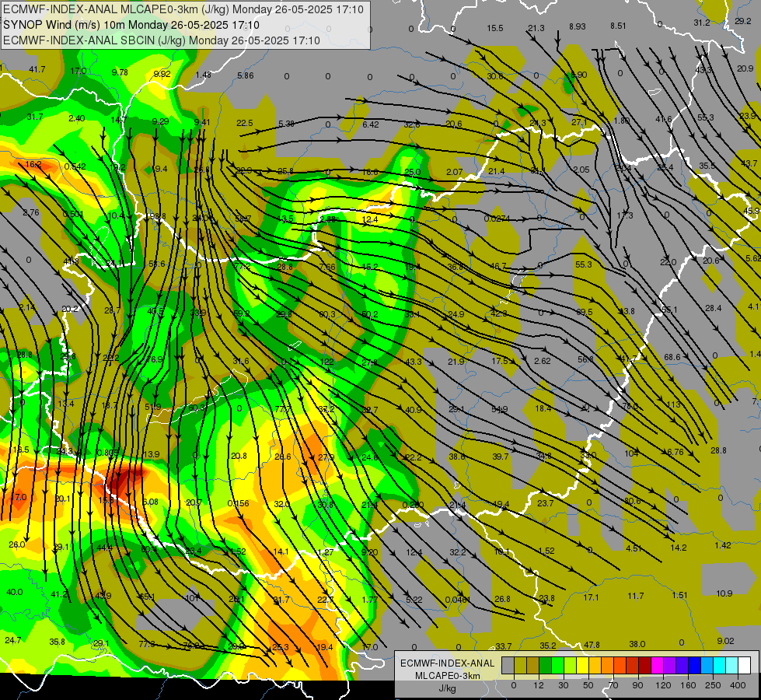The image size is (761, 700).
Task: Select the bright cyan legend swatch
Action: [x=719, y=665]
